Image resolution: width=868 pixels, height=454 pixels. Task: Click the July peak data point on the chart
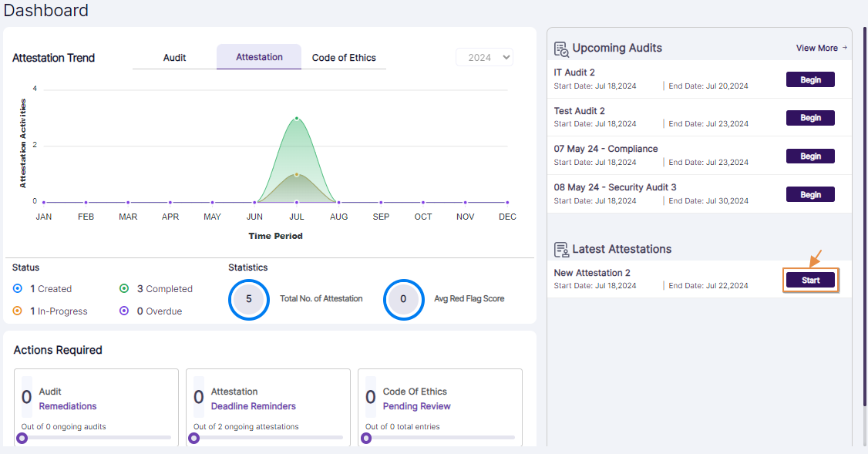click(x=296, y=118)
